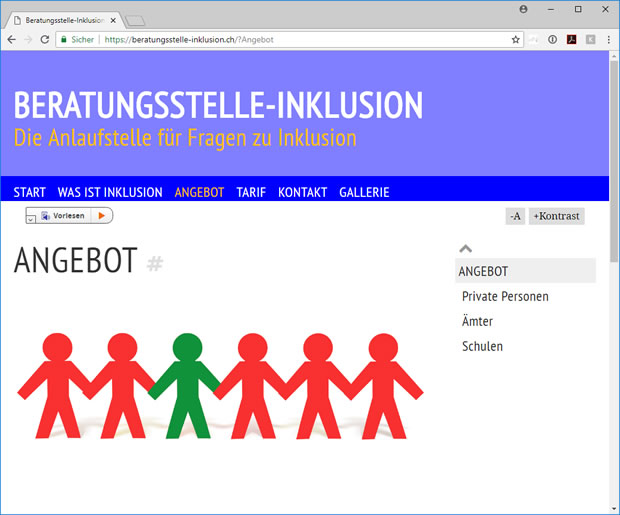Toggle font size with the -A button
Image resolution: width=620 pixels, height=515 pixels.
[x=515, y=216]
